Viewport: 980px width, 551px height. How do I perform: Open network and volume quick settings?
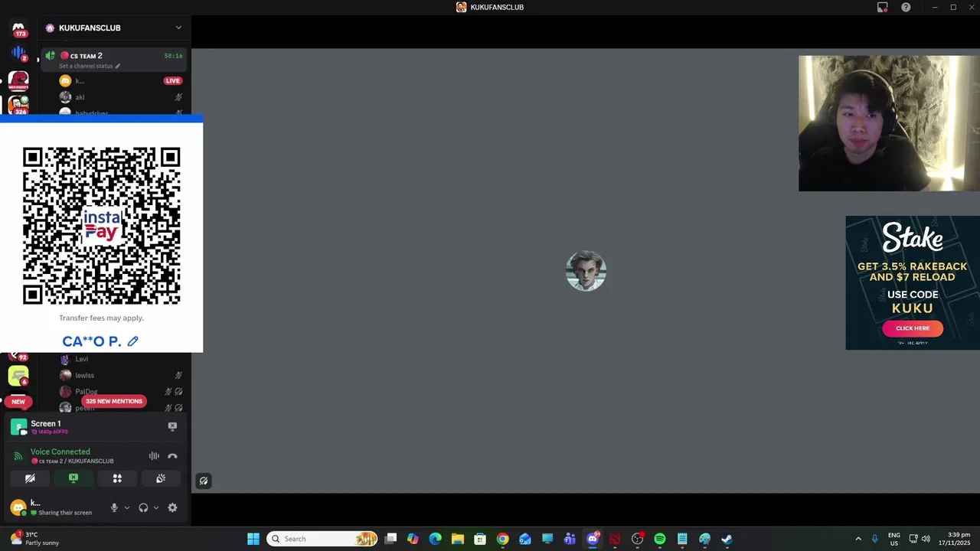click(x=919, y=539)
